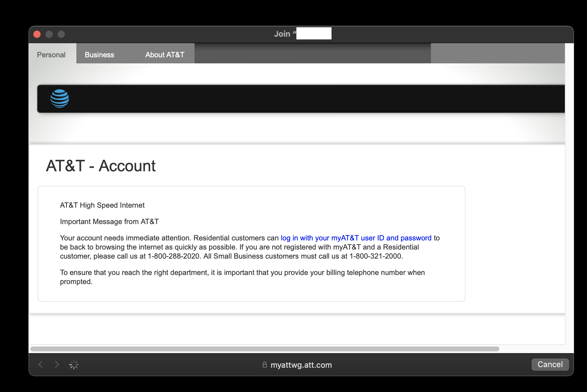Click the Important Message card

251,243
